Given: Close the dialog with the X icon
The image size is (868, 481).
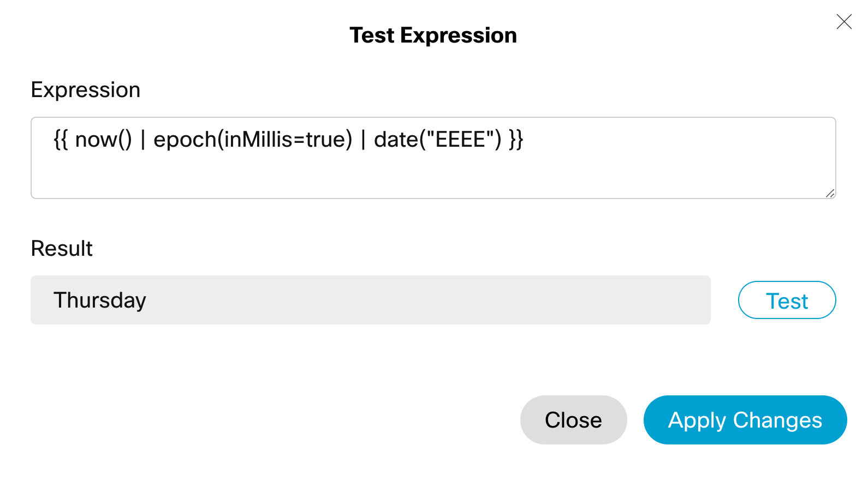Looking at the screenshot, I should coord(844,22).
